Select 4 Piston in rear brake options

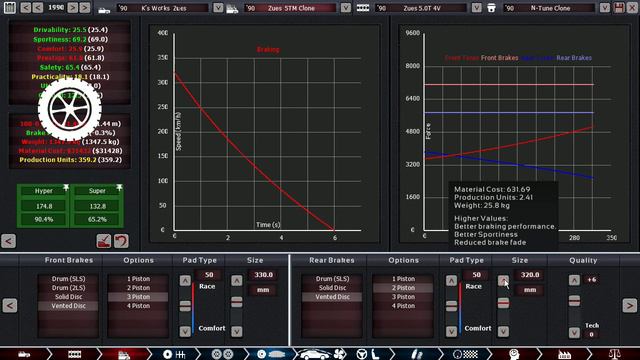(403, 306)
